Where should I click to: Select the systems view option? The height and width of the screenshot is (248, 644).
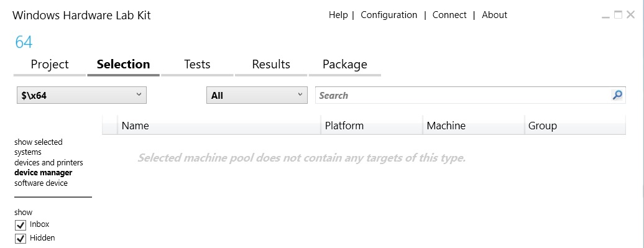click(x=28, y=152)
